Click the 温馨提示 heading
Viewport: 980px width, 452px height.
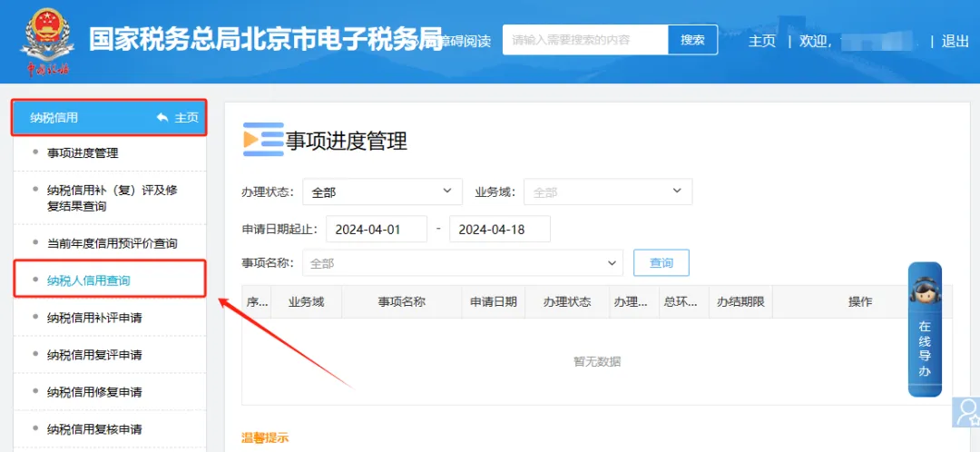(265, 437)
